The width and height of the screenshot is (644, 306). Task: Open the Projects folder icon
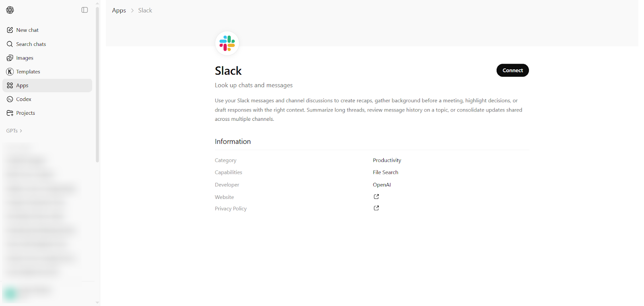click(10, 113)
